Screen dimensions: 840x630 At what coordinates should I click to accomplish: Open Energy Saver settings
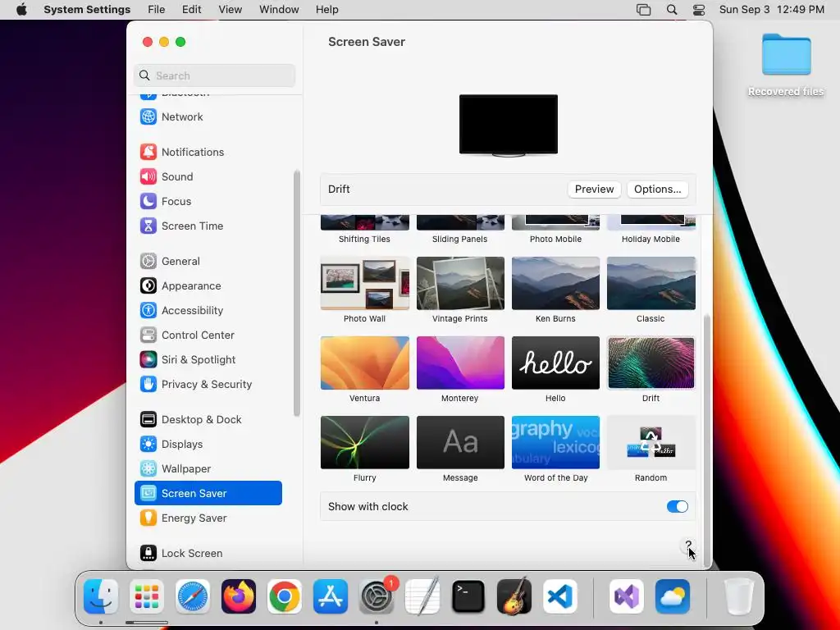click(208, 518)
